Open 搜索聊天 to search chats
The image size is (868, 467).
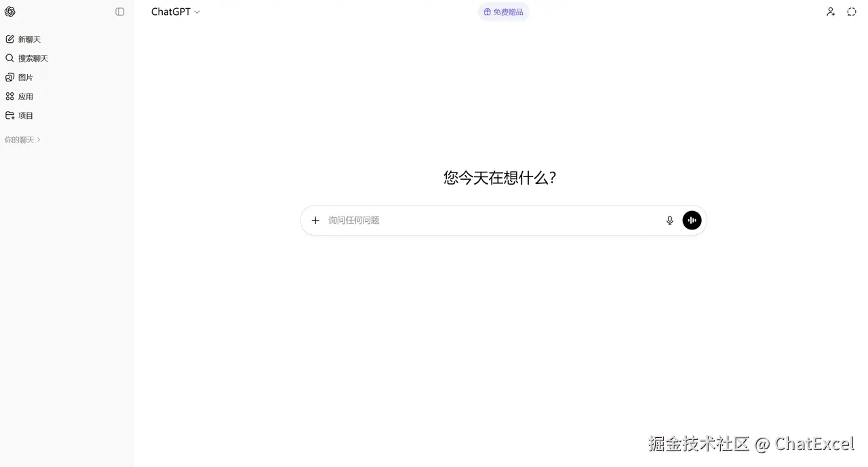(26, 58)
